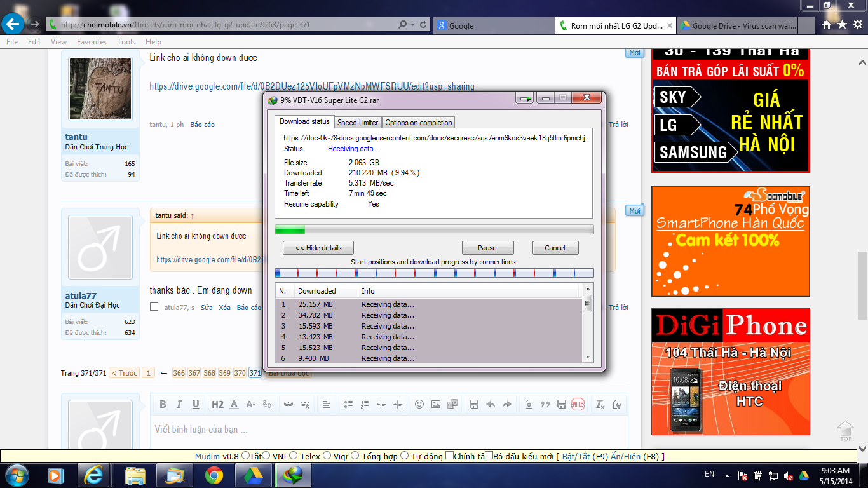Click the Insert link chain icon
The image size is (868, 488).
pos(288,404)
